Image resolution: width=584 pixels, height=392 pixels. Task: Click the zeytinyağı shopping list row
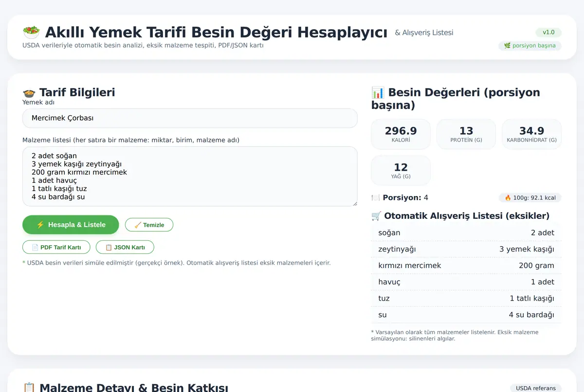coord(466,249)
